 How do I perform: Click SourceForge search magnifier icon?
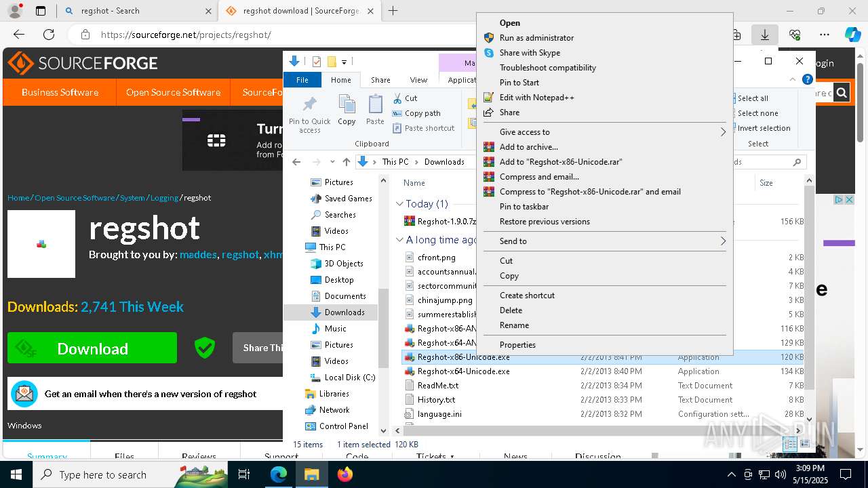pyautogui.click(x=842, y=93)
